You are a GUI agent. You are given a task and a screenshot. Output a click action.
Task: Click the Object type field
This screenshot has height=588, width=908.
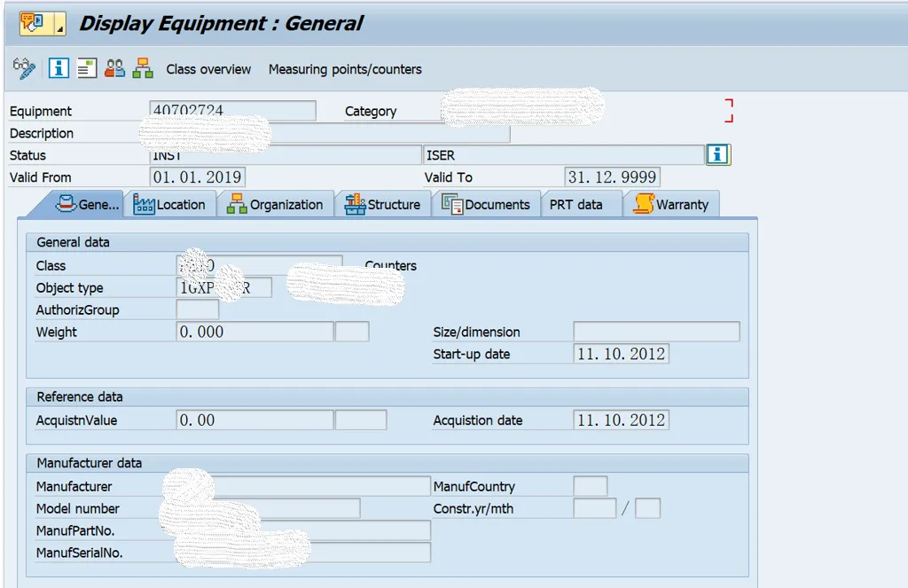coord(223,287)
